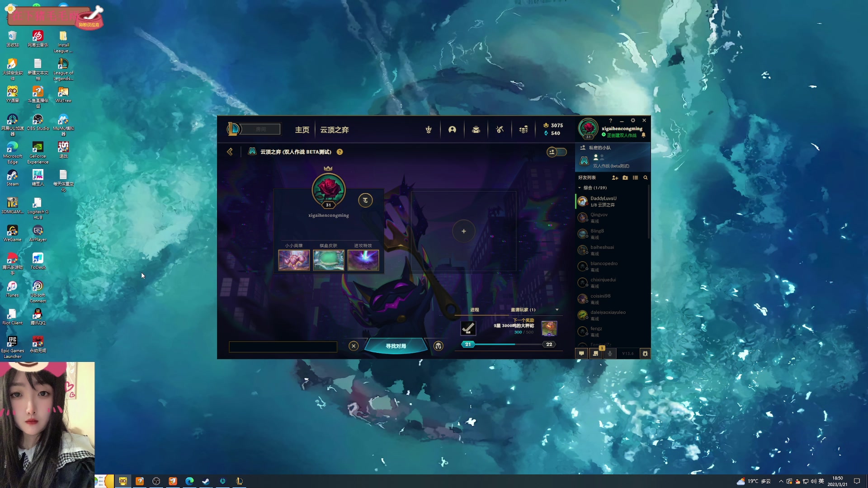Open the Windows notification center
Viewport: 868px width, 488px height.
(857, 481)
